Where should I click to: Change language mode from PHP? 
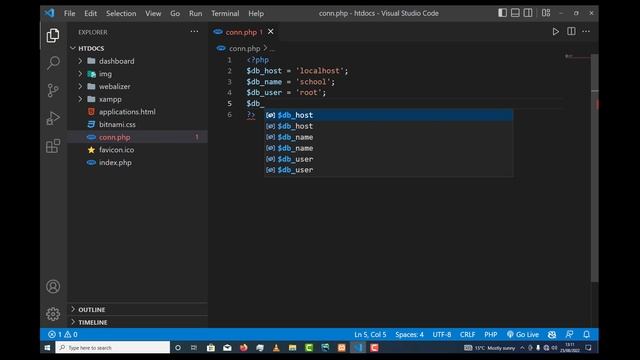(x=491, y=334)
